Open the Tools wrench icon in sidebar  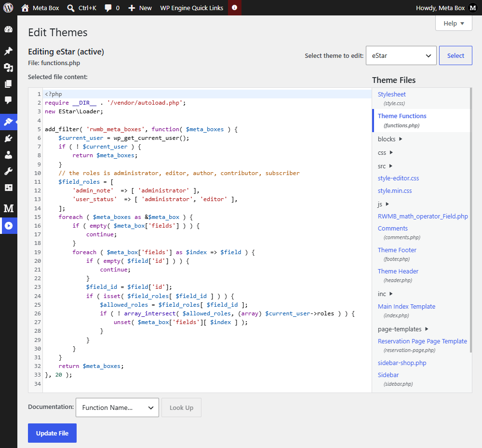[8, 171]
